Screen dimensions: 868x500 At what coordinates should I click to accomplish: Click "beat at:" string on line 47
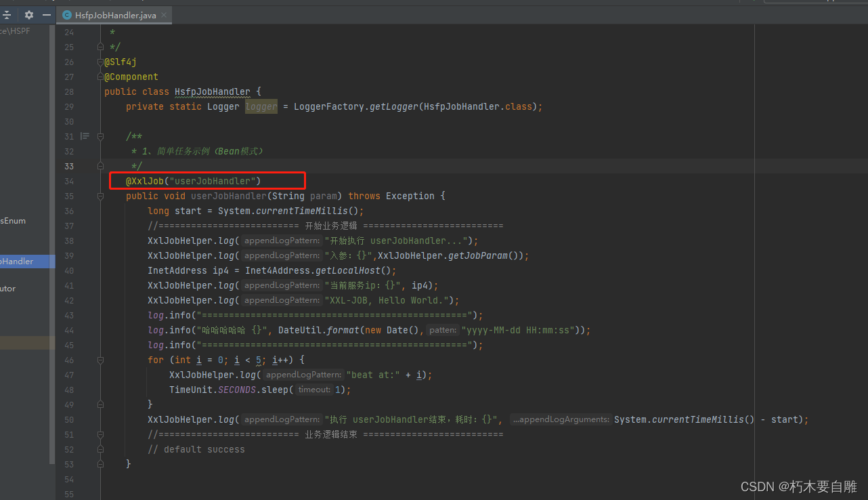374,375
